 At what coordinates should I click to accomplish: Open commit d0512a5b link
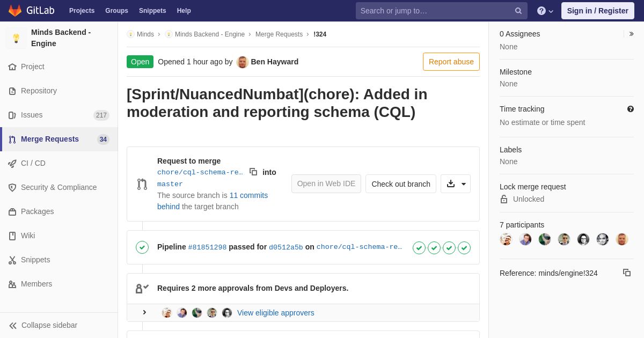click(x=286, y=247)
